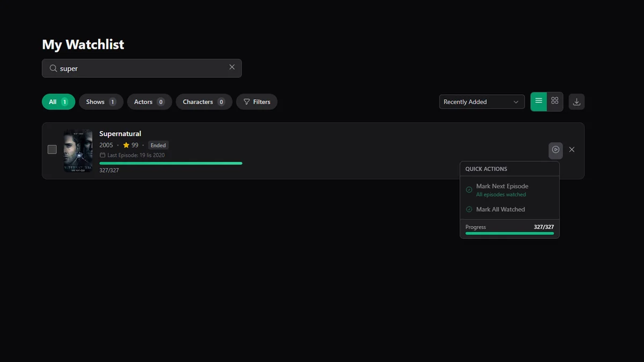This screenshot has width=644, height=362.
Task: Clear the search field text
Action: (x=232, y=68)
